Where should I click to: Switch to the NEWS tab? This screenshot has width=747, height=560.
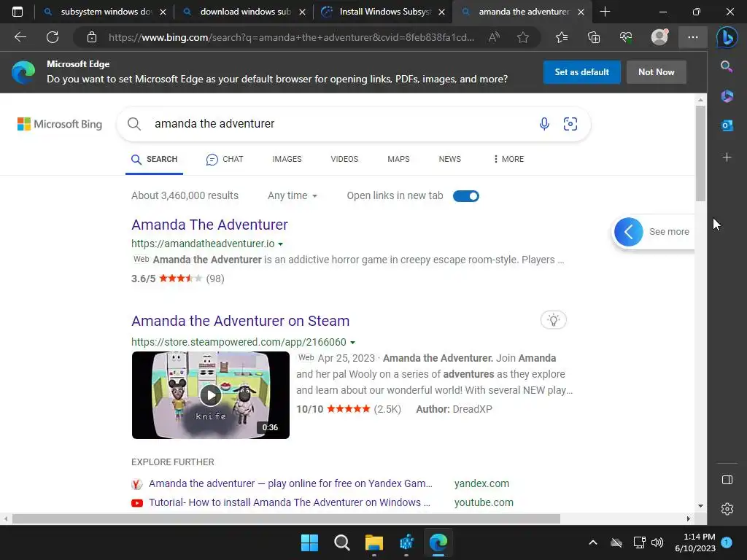coord(449,159)
